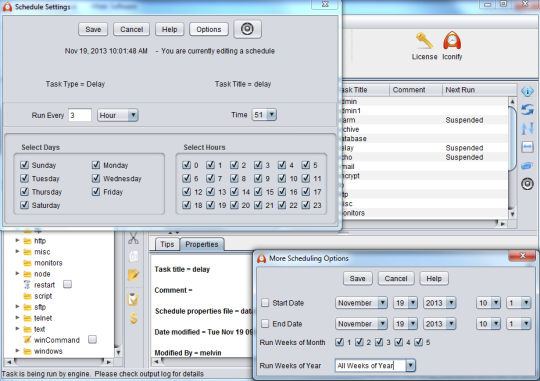The image size is (540, 381).
Task: Expand the telnet folder in tree
Action: pos(17,318)
